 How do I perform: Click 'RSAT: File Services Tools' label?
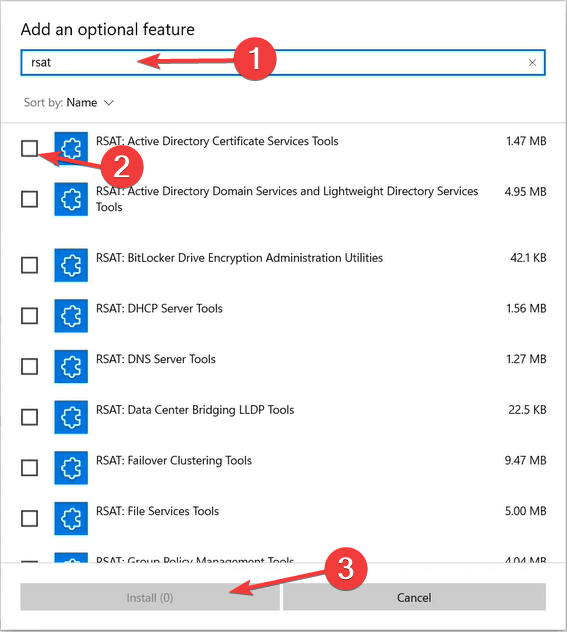point(157,511)
